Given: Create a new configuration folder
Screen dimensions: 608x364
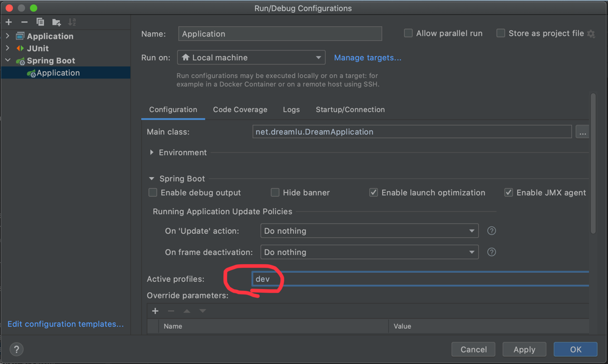Looking at the screenshot, I should click(56, 22).
